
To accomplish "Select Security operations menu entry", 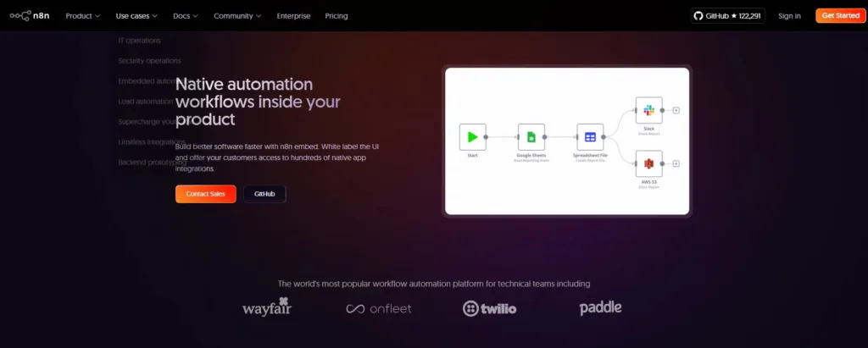I will (149, 61).
